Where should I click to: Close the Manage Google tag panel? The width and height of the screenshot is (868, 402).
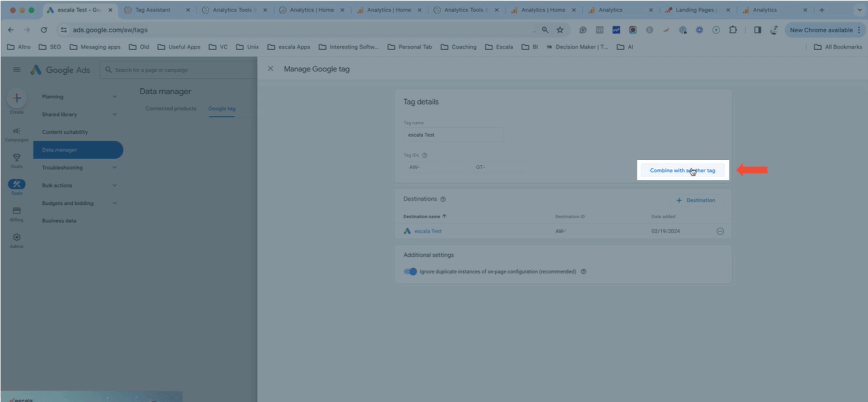click(x=271, y=69)
